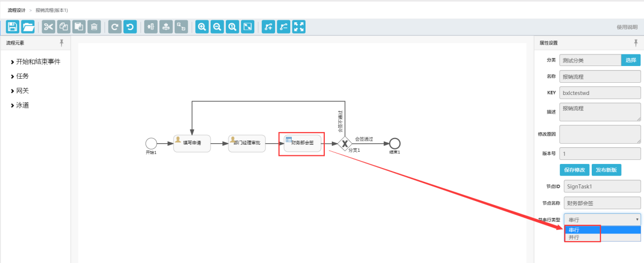The height and width of the screenshot is (263, 644).
Task: Click the Delete trash icon
Action: point(94,27)
